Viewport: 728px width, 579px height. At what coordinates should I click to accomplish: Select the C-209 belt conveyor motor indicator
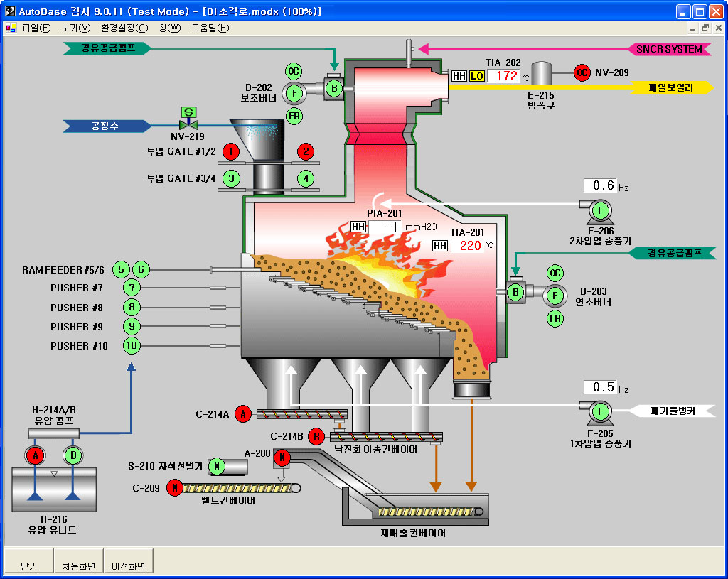(x=174, y=488)
